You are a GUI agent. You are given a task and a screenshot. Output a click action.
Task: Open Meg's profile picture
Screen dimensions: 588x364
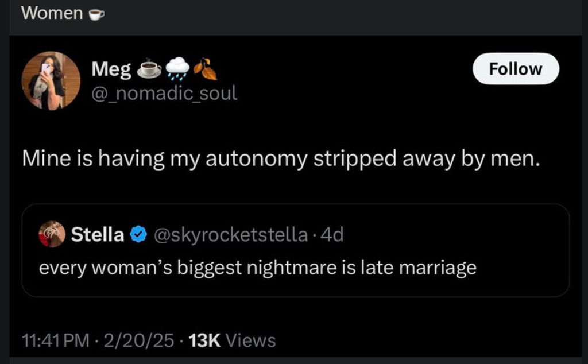pyautogui.click(x=51, y=80)
